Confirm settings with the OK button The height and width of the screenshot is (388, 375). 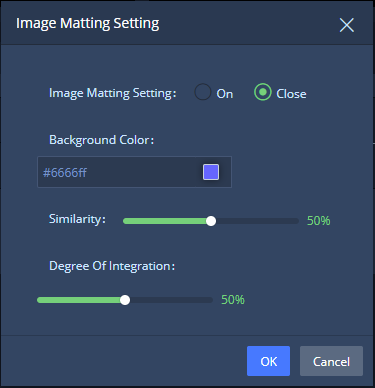[268, 361]
